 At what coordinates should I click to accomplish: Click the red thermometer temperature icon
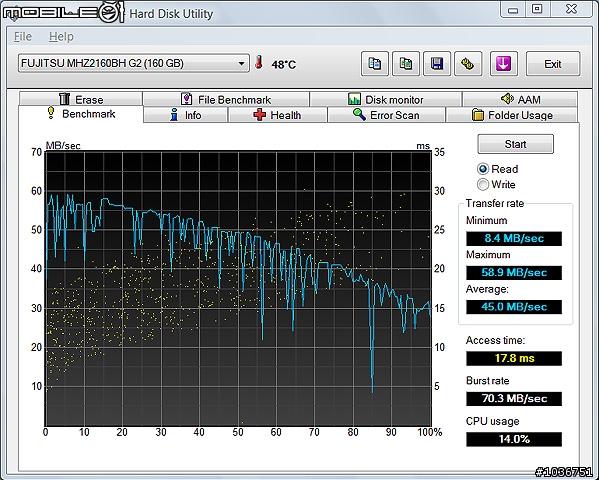[x=259, y=63]
